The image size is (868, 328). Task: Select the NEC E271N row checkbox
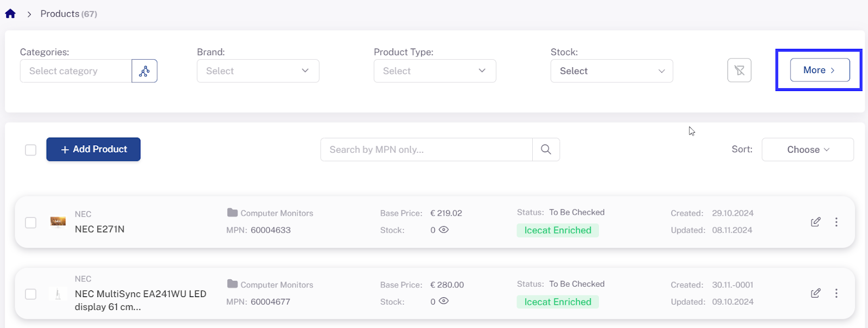click(30, 222)
